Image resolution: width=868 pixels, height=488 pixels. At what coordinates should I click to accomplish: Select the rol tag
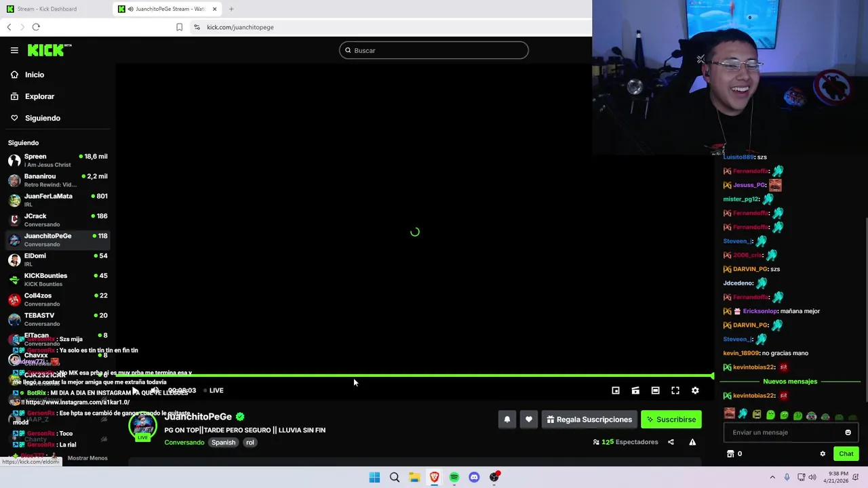[x=250, y=443]
